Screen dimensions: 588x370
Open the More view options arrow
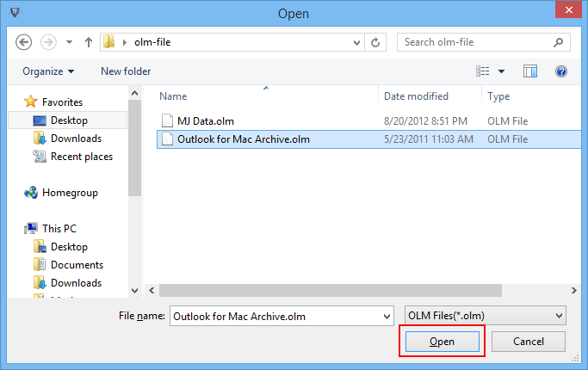tap(501, 71)
